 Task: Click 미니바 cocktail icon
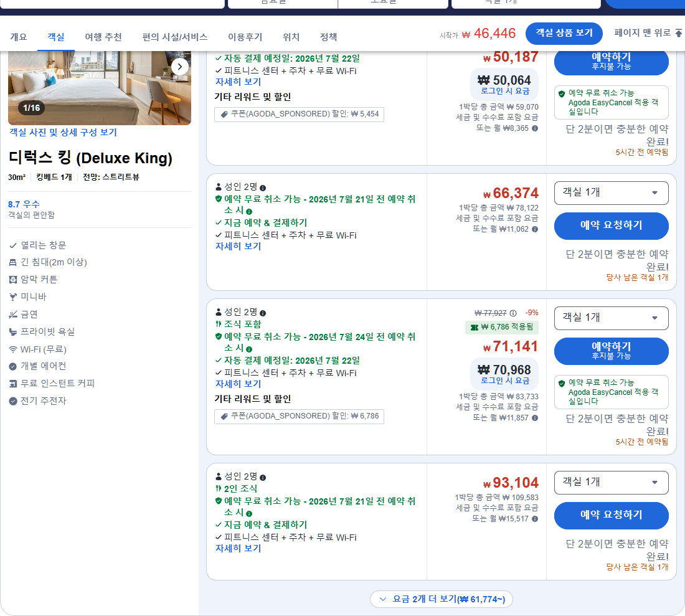(13, 297)
